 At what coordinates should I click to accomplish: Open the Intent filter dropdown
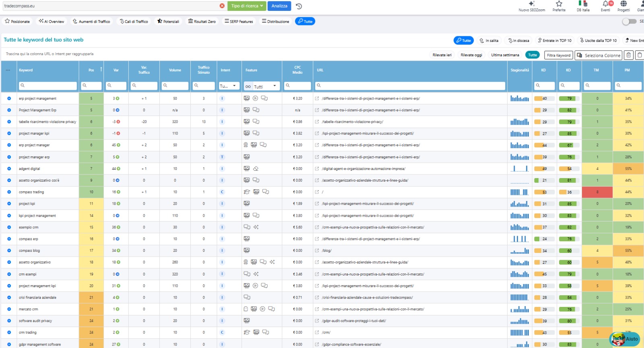(229, 86)
